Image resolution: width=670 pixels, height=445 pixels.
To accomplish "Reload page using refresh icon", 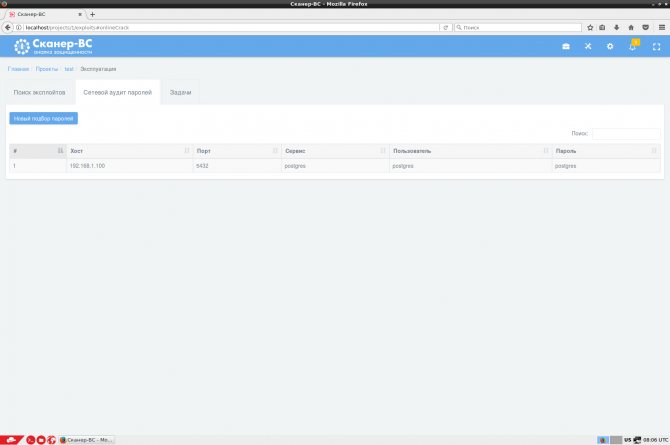I will (x=446, y=27).
